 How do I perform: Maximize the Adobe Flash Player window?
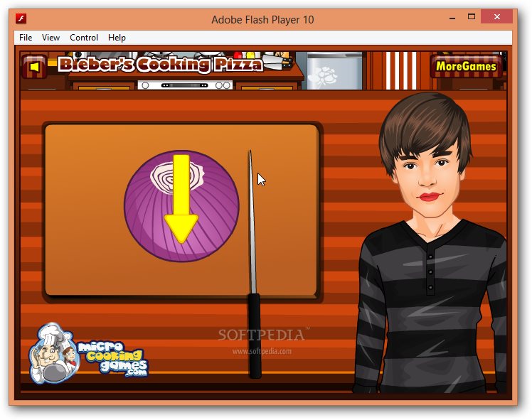click(x=472, y=16)
